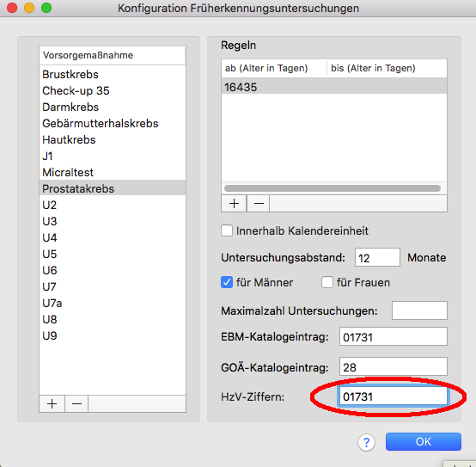Click the GOÄ-Katalogeintrag field

(x=394, y=366)
